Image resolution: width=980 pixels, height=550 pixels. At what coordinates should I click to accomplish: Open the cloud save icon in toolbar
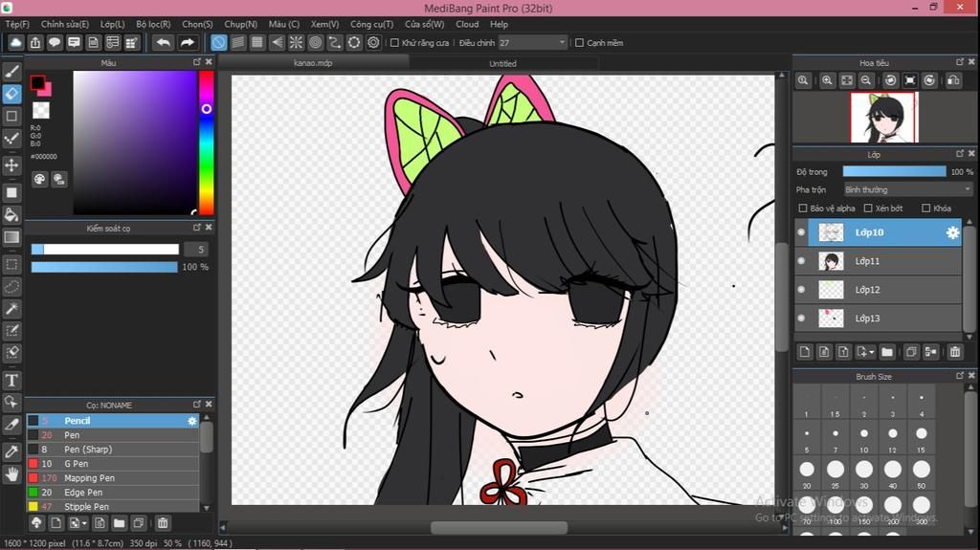pyautogui.click(x=15, y=42)
